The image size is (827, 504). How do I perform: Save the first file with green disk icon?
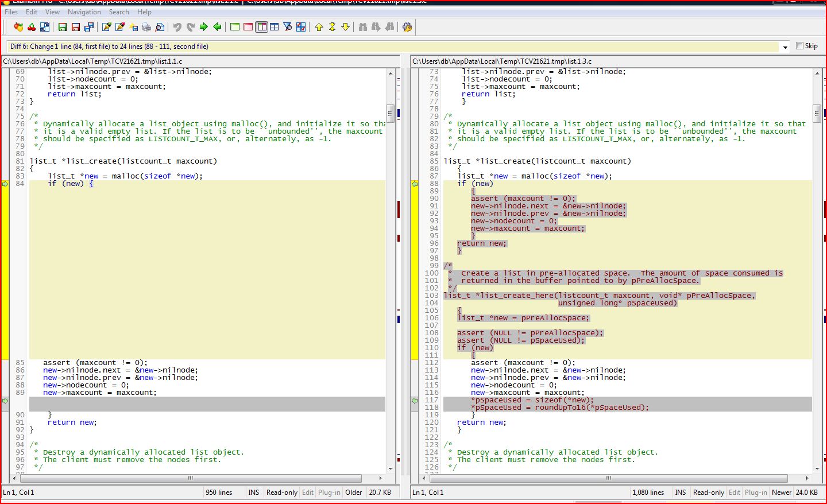63,27
